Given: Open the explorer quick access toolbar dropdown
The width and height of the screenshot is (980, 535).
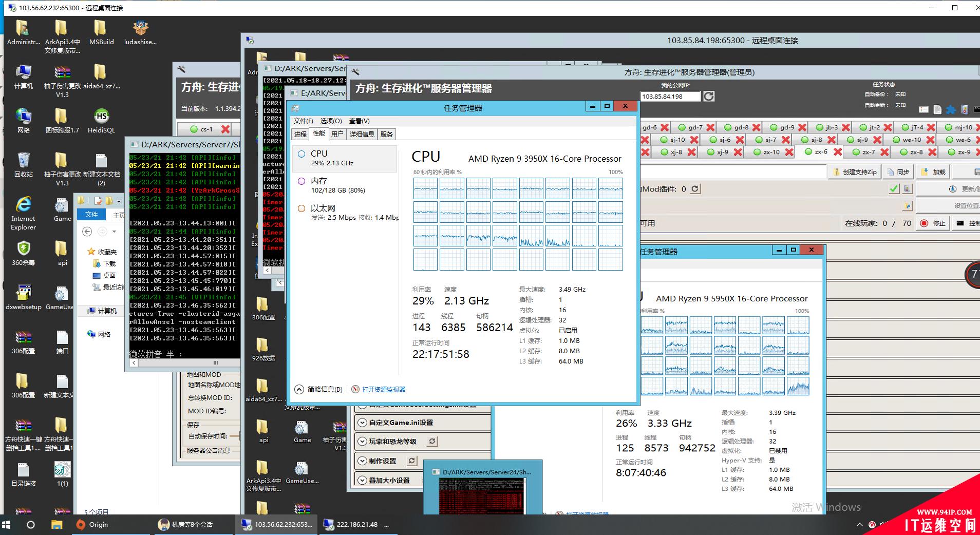Looking at the screenshot, I should (119, 201).
